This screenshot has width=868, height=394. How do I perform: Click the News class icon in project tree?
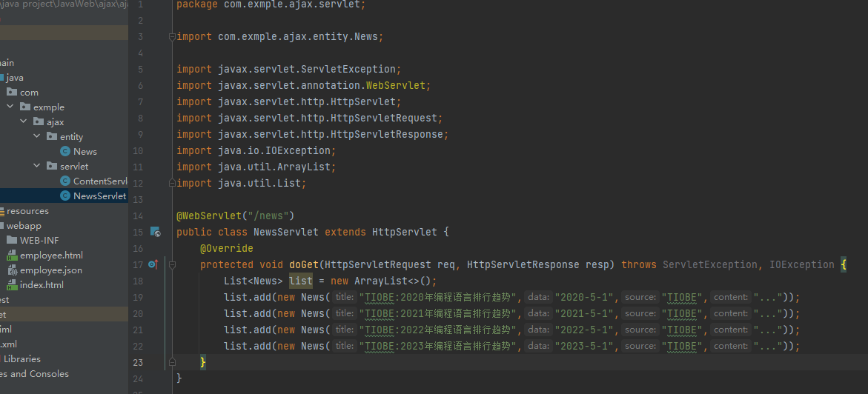pos(65,152)
